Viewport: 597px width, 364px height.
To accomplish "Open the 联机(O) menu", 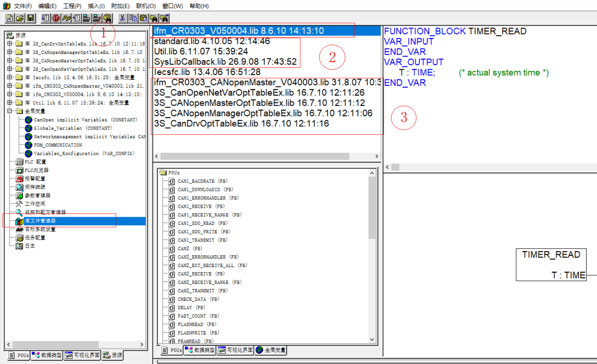I will (146, 6).
